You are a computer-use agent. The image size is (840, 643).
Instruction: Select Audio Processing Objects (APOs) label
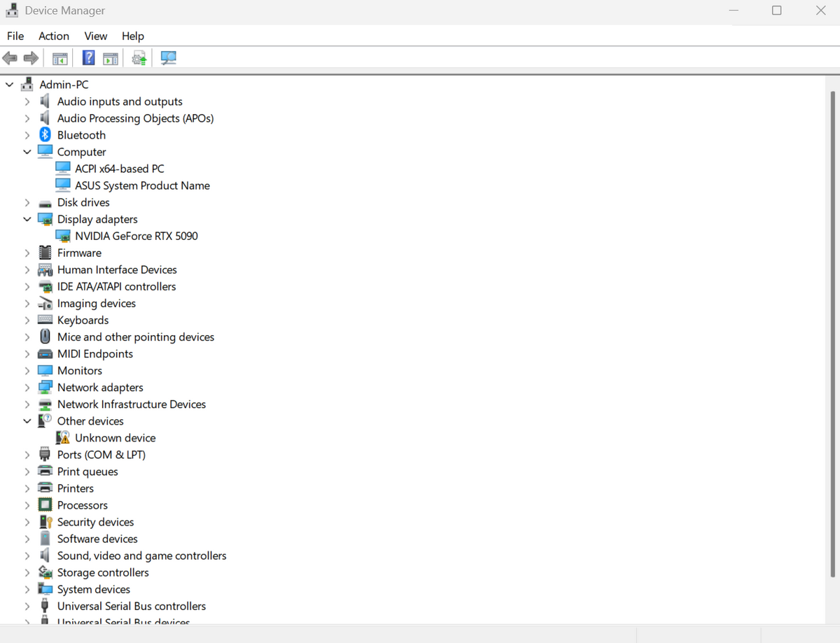click(136, 118)
